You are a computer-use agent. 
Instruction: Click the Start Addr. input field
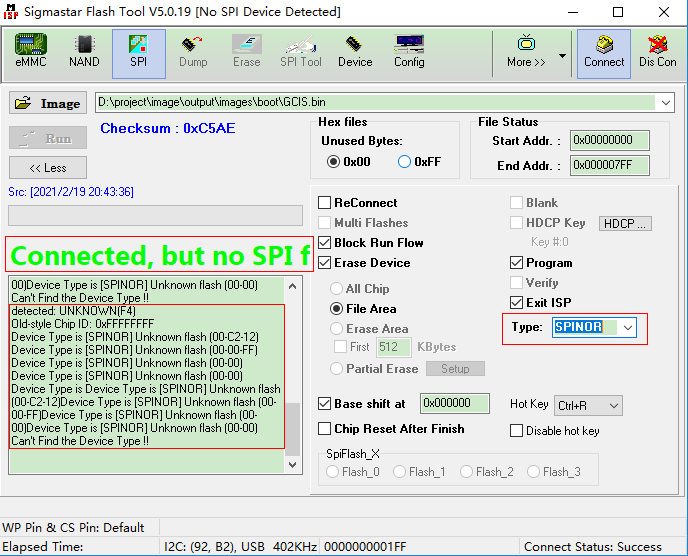pos(609,140)
